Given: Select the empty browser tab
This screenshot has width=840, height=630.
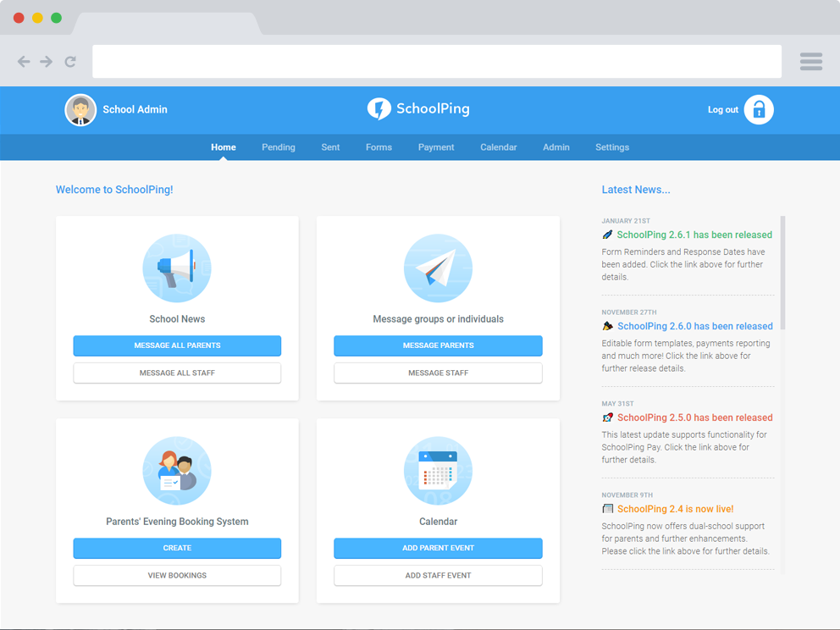Looking at the screenshot, I should 166,24.
